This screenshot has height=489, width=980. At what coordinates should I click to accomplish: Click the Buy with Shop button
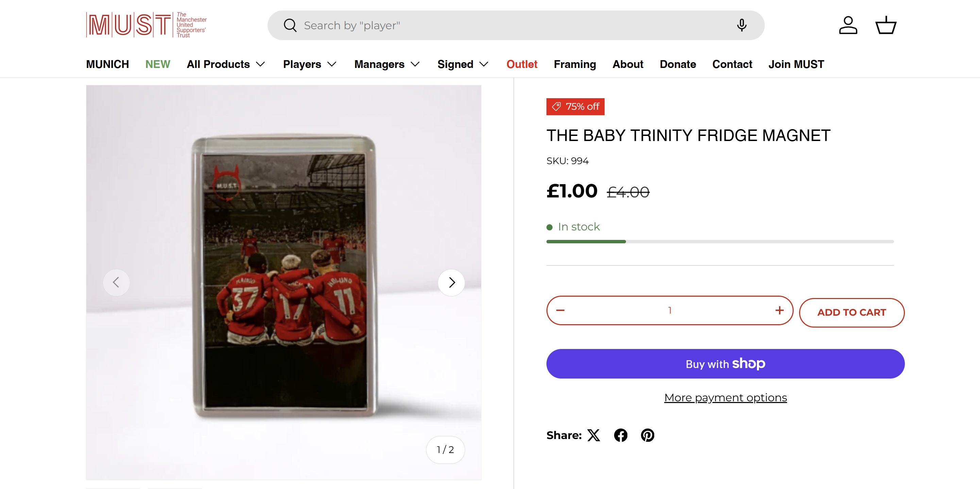pos(725,364)
